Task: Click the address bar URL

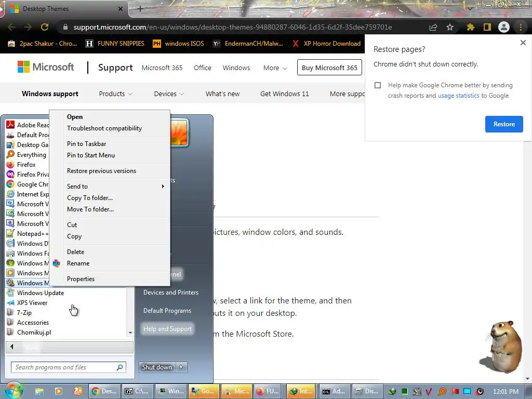Action: coord(233,27)
